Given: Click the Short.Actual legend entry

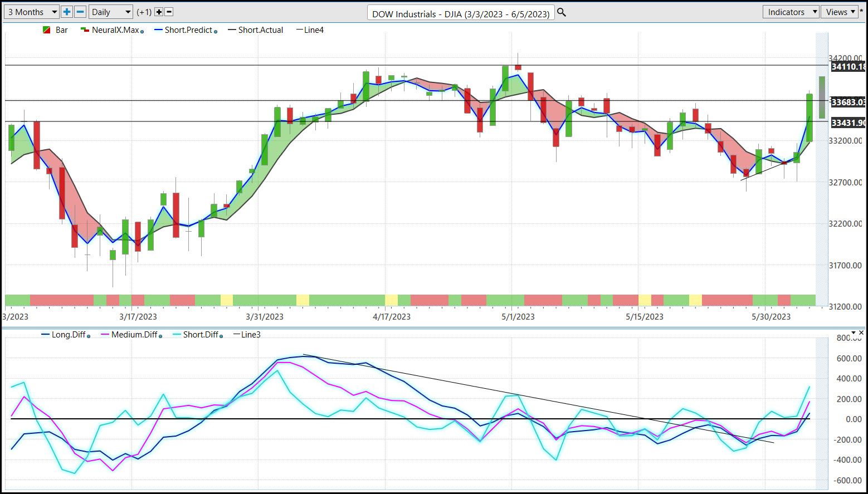Looking at the screenshot, I should coord(255,30).
